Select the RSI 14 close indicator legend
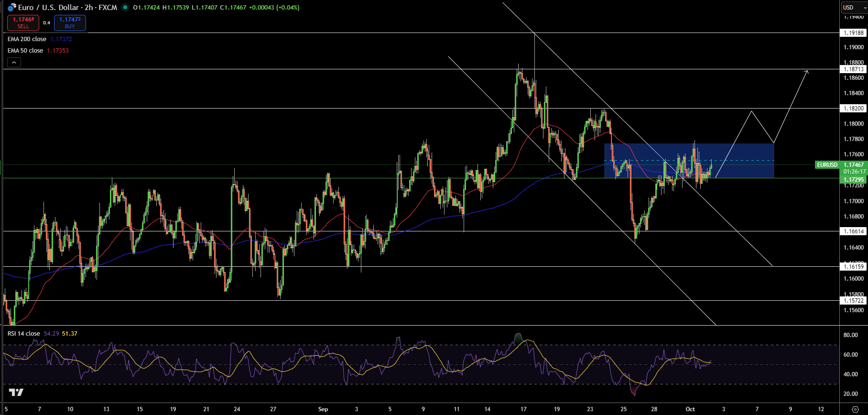Screen dimensions: 868x415 (x=24, y=334)
